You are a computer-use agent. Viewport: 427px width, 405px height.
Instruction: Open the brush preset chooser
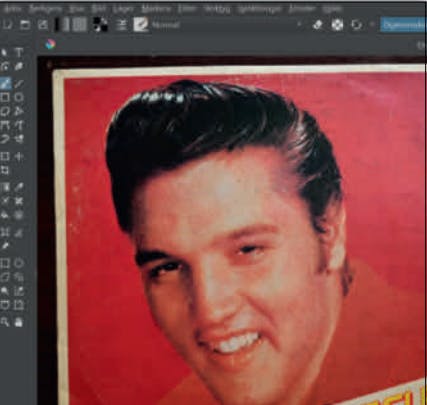pos(140,25)
